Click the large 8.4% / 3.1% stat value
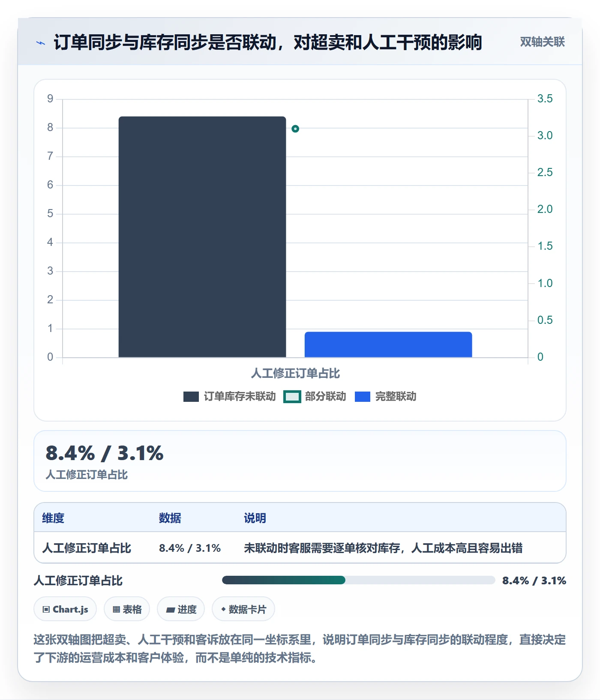 tap(105, 453)
